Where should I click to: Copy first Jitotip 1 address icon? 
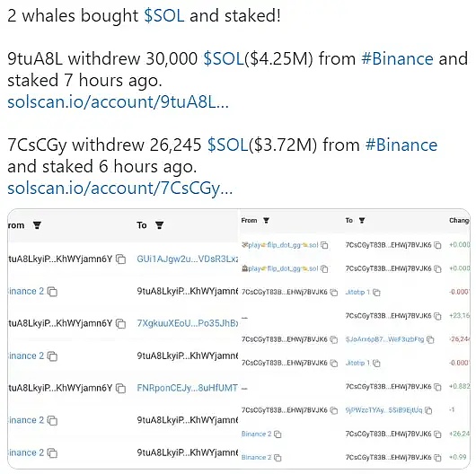tap(376, 293)
